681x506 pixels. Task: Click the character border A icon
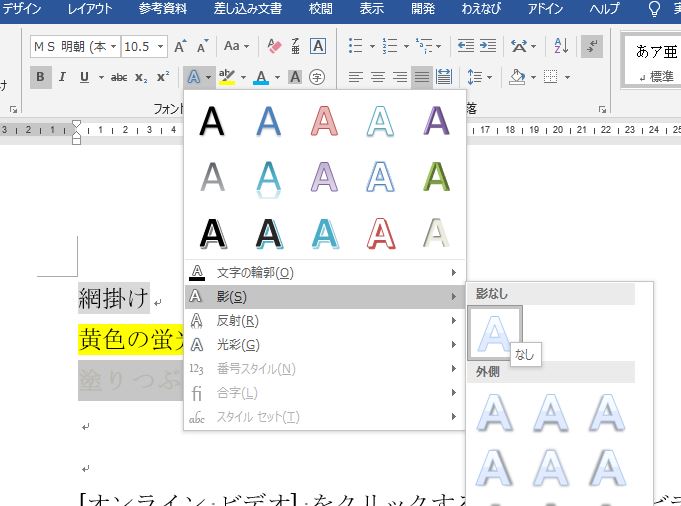click(x=318, y=46)
